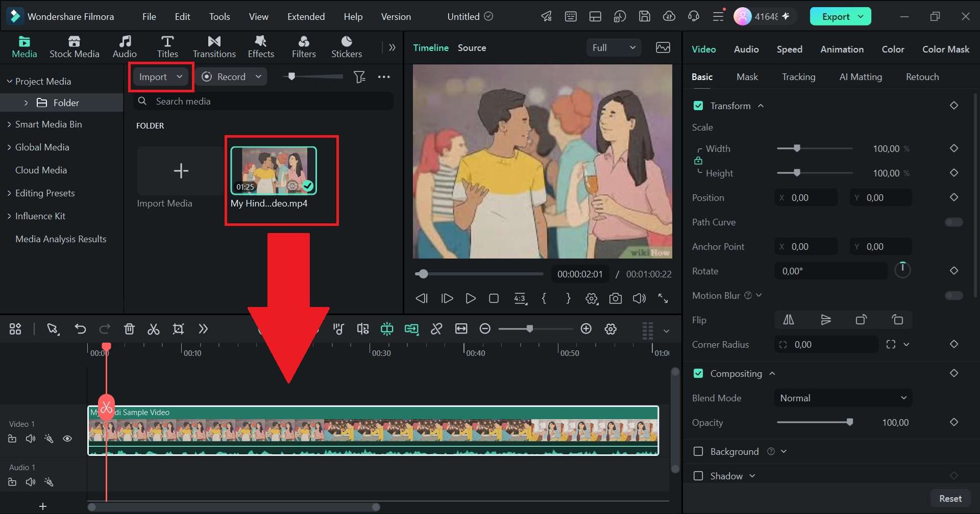Open the Mask sub-tab
This screenshot has height=514, width=980.
click(747, 76)
